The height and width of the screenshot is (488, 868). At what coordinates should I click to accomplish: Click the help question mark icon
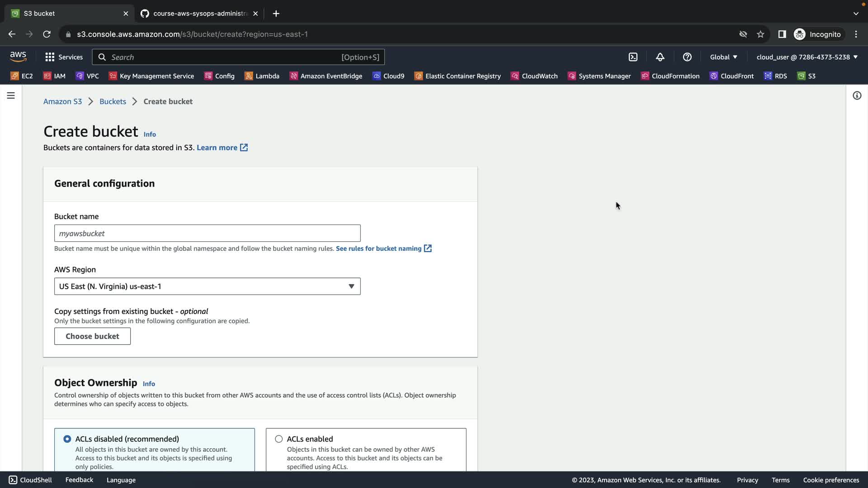point(687,57)
